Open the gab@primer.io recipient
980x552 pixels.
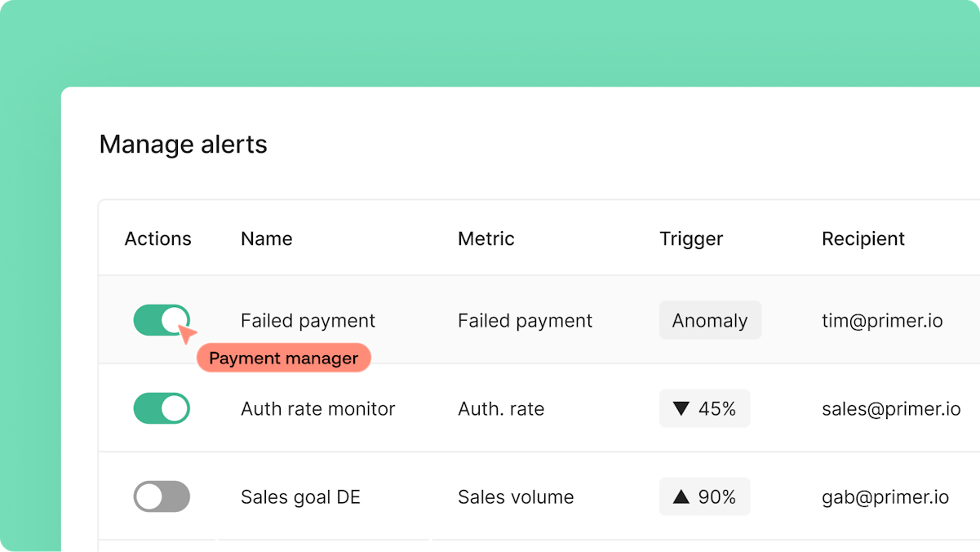tap(885, 497)
